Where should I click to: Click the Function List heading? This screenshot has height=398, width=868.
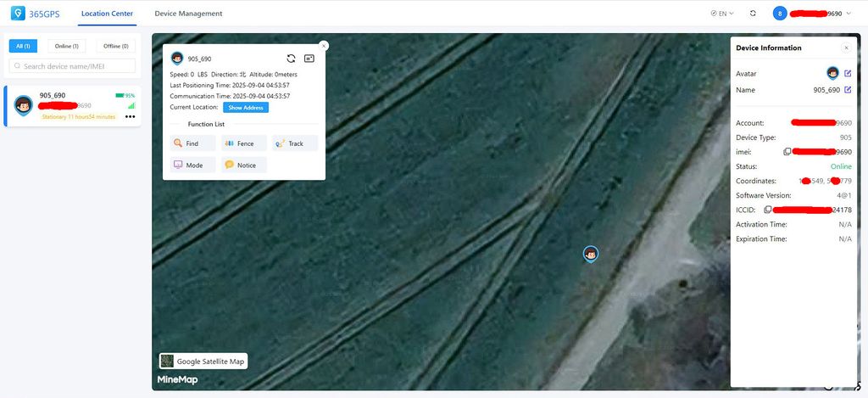coord(206,124)
